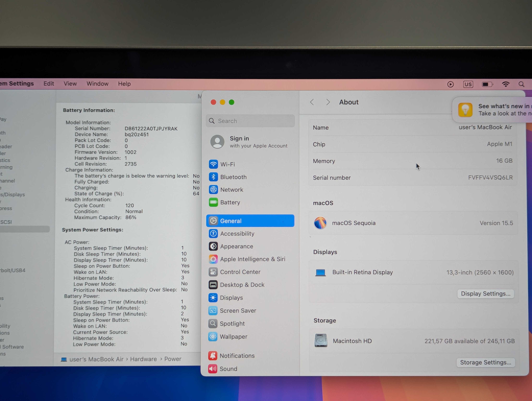Click Battery Information heading
Image resolution: width=532 pixels, height=401 pixels.
89,110
